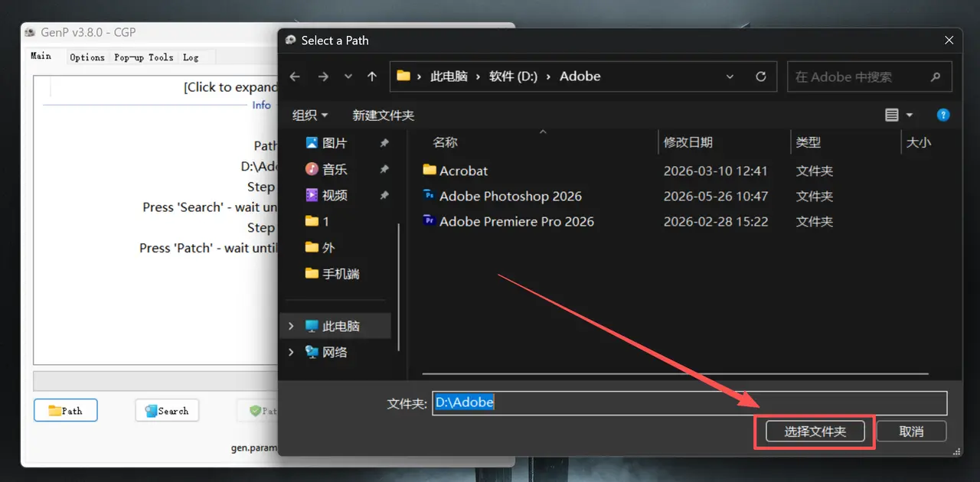Select the Main tab in GenP
The image size is (980, 482).
pos(41,57)
